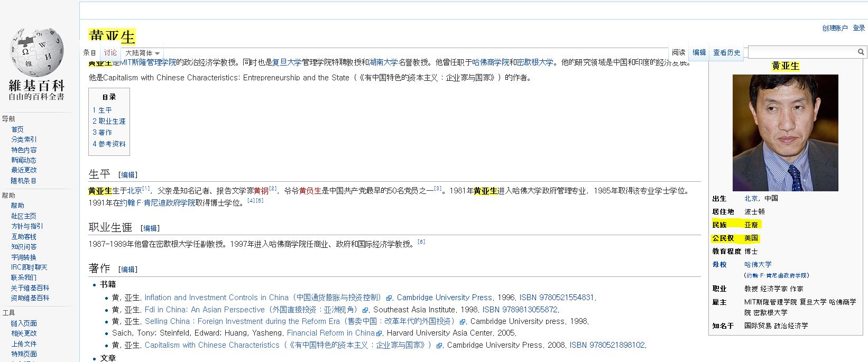This screenshot has width=868, height=362.
Task: Open 母校 link in infobox
Action: click(719, 264)
